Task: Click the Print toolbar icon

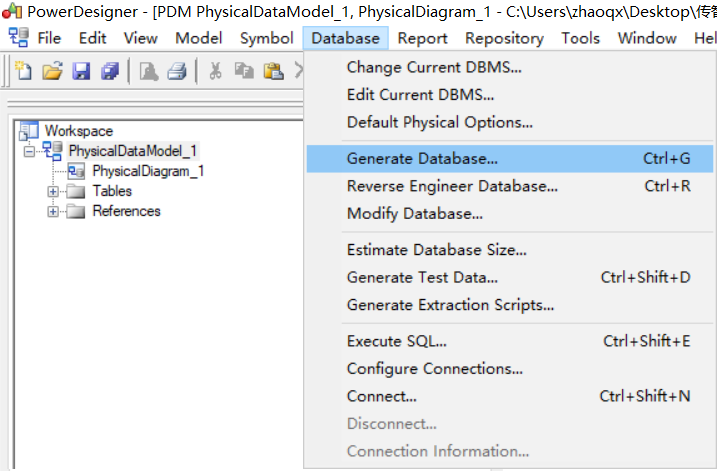Action: tap(177, 71)
